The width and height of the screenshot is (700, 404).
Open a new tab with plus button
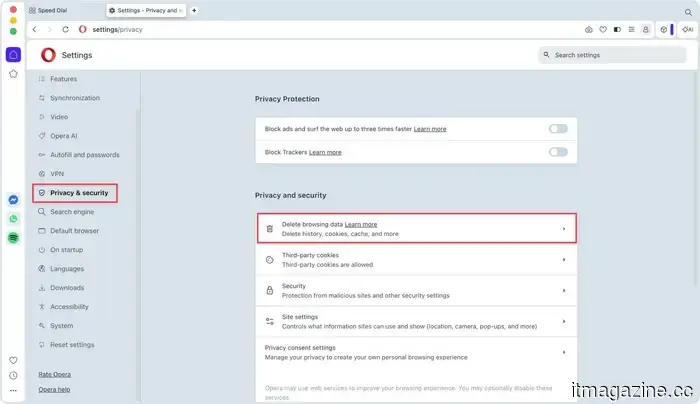tap(194, 10)
